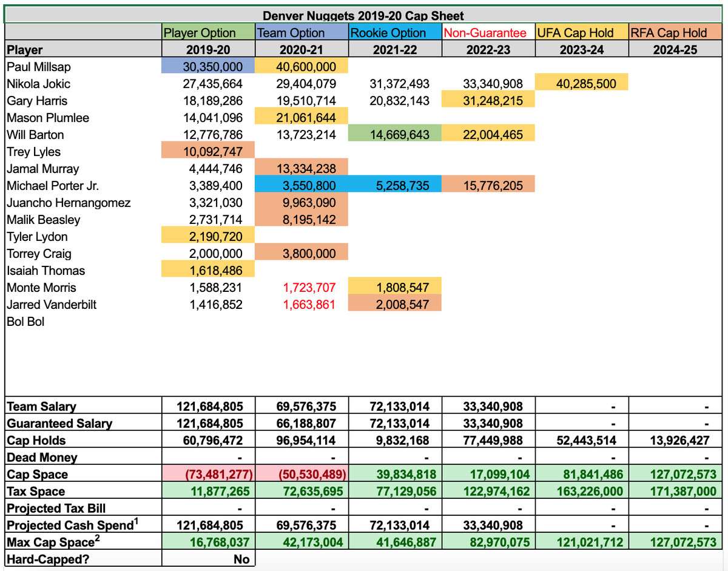Screen dimensions: 728x571
Task: Click the Team Salary row label
Action: [x=84, y=406]
